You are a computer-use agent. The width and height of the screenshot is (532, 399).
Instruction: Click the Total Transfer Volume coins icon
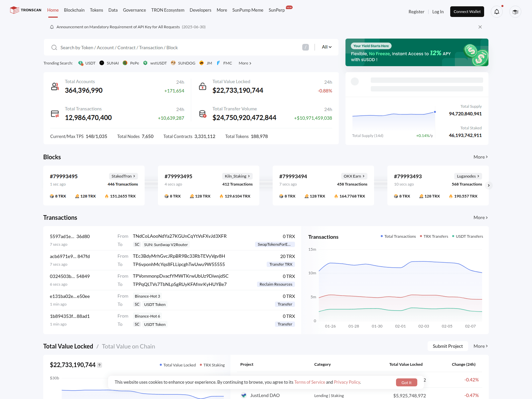[202, 114]
